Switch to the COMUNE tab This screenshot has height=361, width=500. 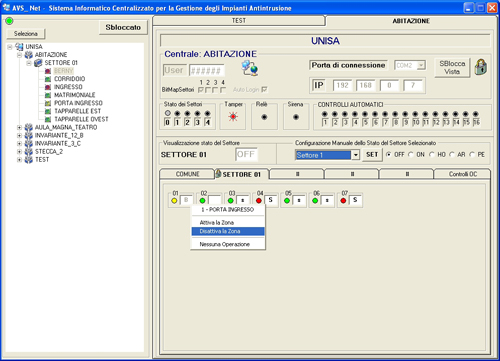pyautogui.click(x=187, y=174)
